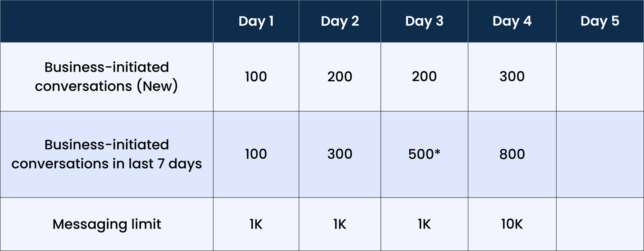Select the Day 4 column header

(x=512, y=21)
